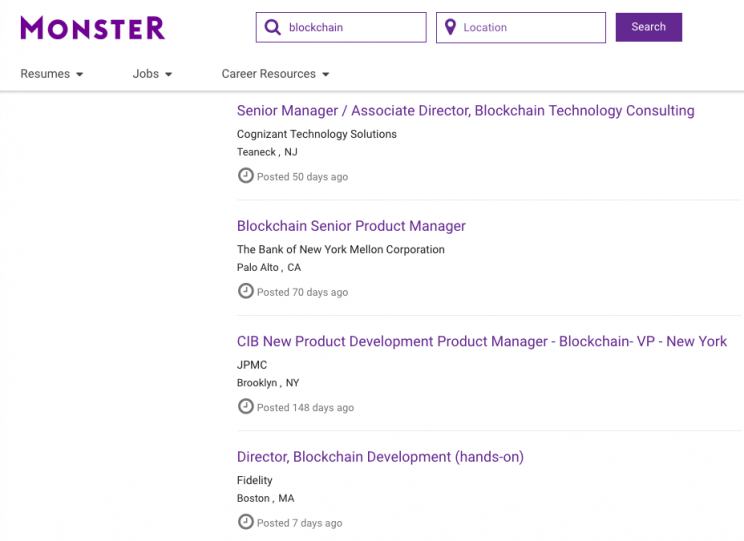Click clock icon beside Posted 7 days ago
The width and height of the screenshot is (744, 541).
pyautogui.click(x=245, y=522)
